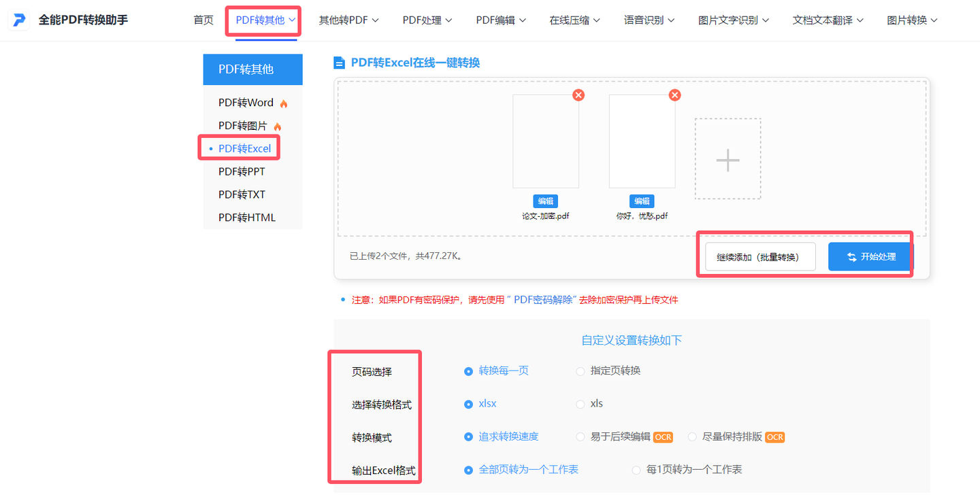
Task: Click 继续添加（批量转换）button
Action: pyautogui.click(x=760, y=257)
